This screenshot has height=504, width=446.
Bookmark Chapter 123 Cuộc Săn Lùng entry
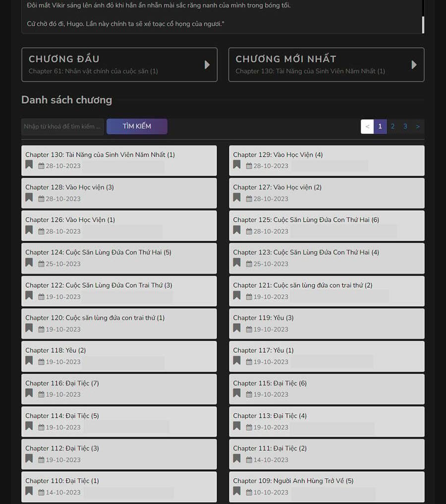[x=237, y=263]
